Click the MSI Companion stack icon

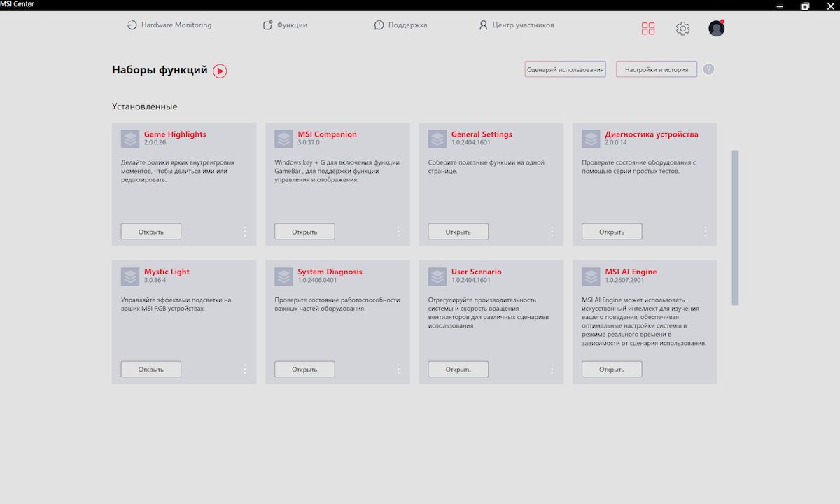click(x=283, y=139)
